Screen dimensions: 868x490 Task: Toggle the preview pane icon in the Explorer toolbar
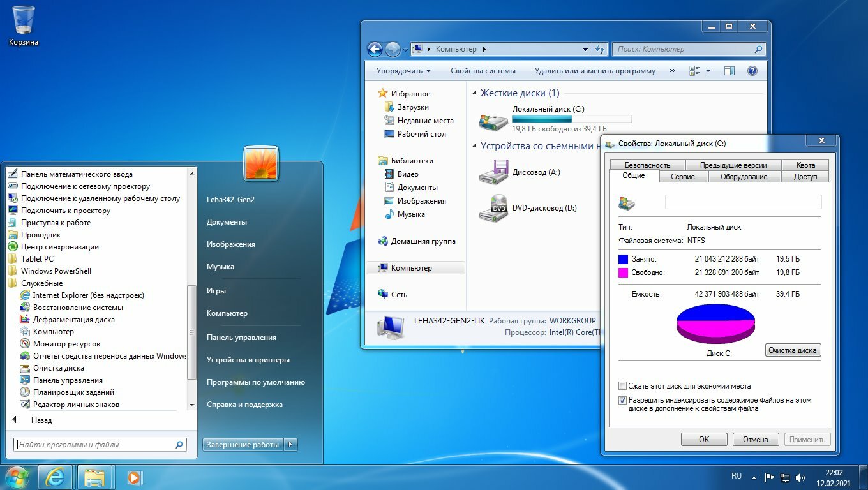[729, 71]
